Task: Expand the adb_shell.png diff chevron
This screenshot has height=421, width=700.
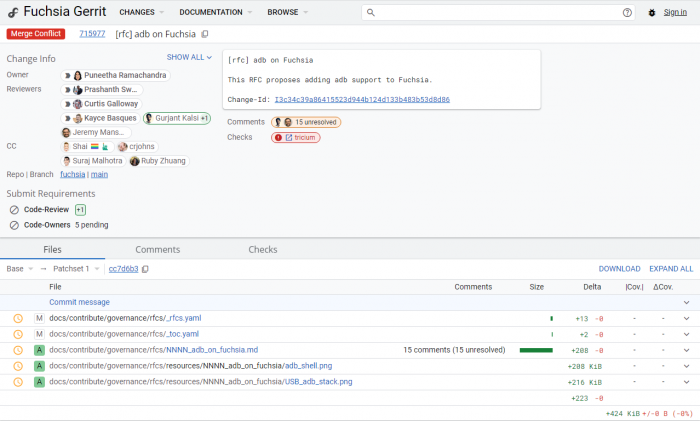Action: [x=686, y=366]
